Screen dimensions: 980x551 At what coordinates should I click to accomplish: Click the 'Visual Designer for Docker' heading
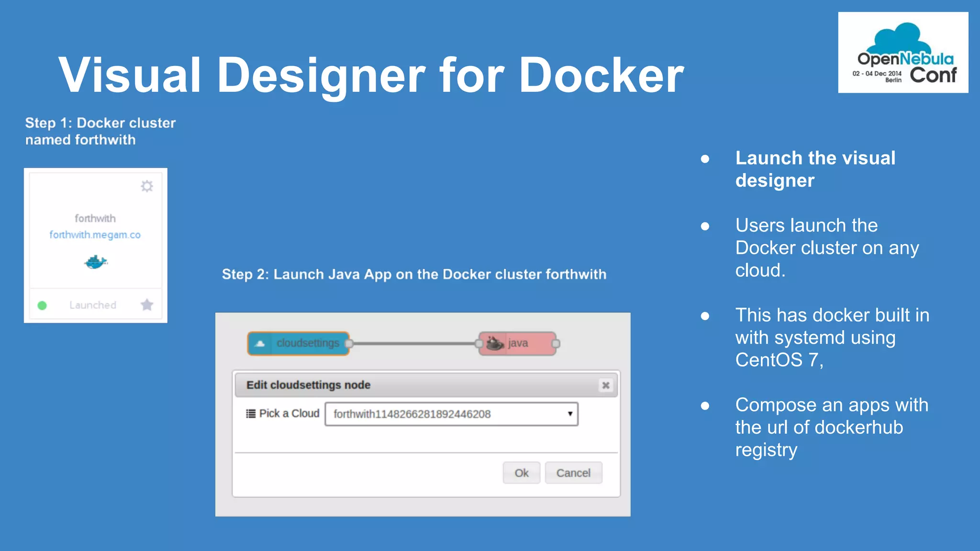tap(371, 75)
